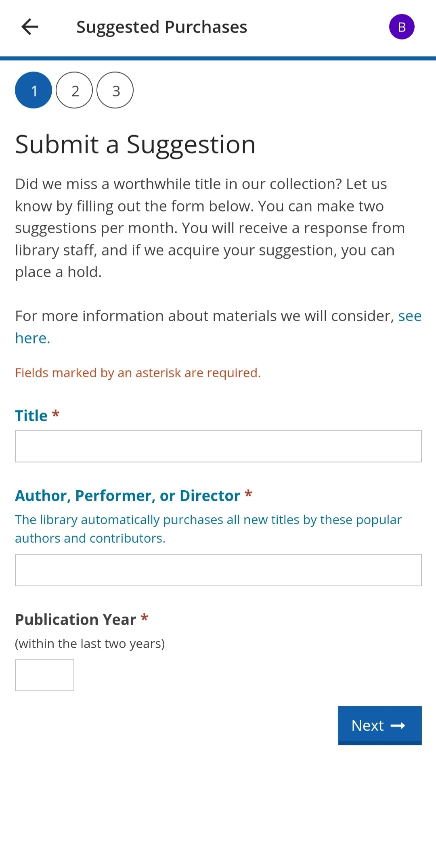Viewport: 436px width, 868px height.
Task: Click into the Author, Performer, or Director field
Action: click(218, 570)
